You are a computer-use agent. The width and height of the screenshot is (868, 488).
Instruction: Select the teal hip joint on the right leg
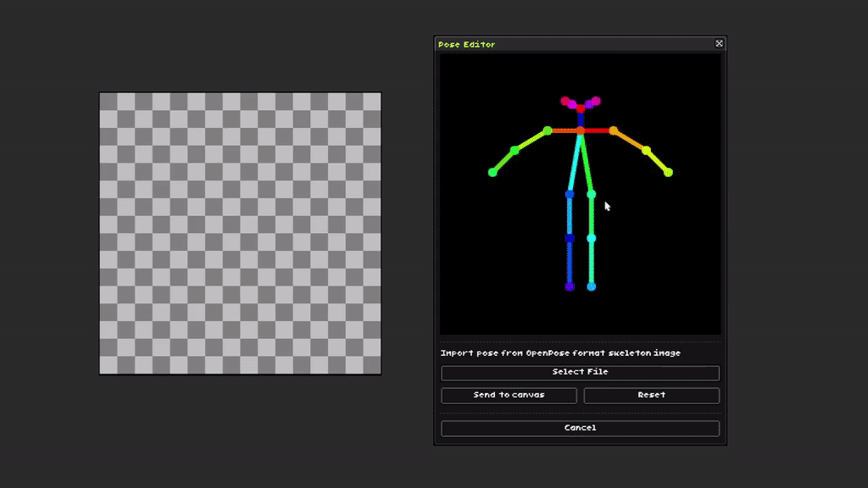tap(592, 195)
